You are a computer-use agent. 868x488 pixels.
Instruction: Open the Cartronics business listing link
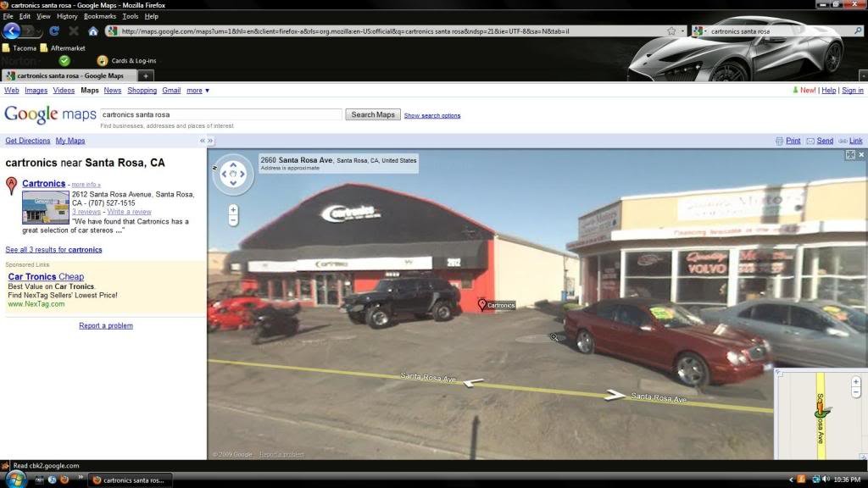[x=44, y=183]
